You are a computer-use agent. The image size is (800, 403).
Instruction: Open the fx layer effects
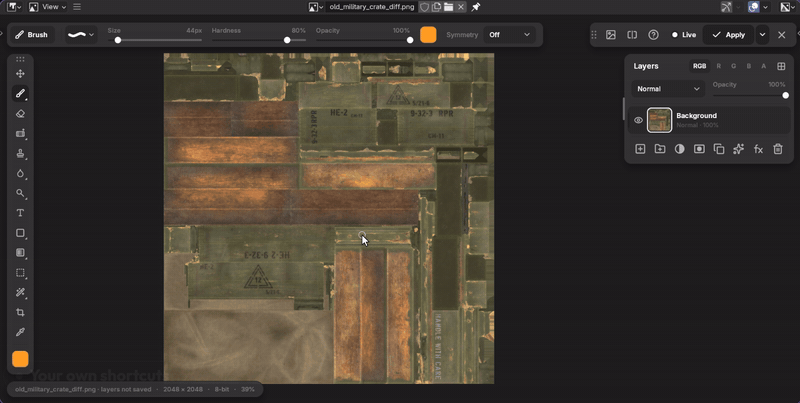coord(758,149)
